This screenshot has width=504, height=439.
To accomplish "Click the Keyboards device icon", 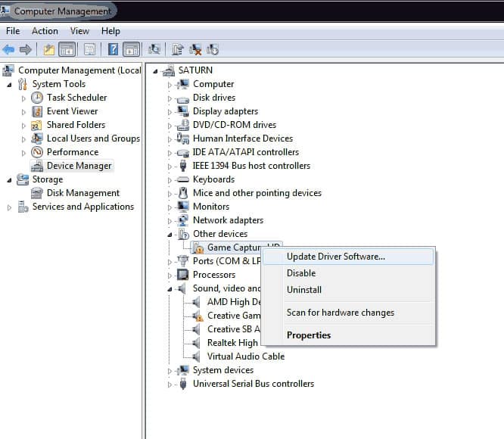I will pos(183,179).
